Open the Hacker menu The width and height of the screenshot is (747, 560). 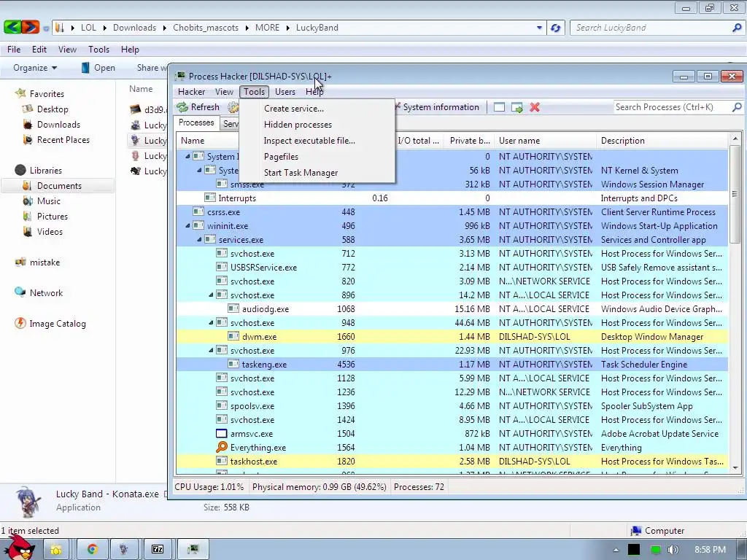(192, 92)
